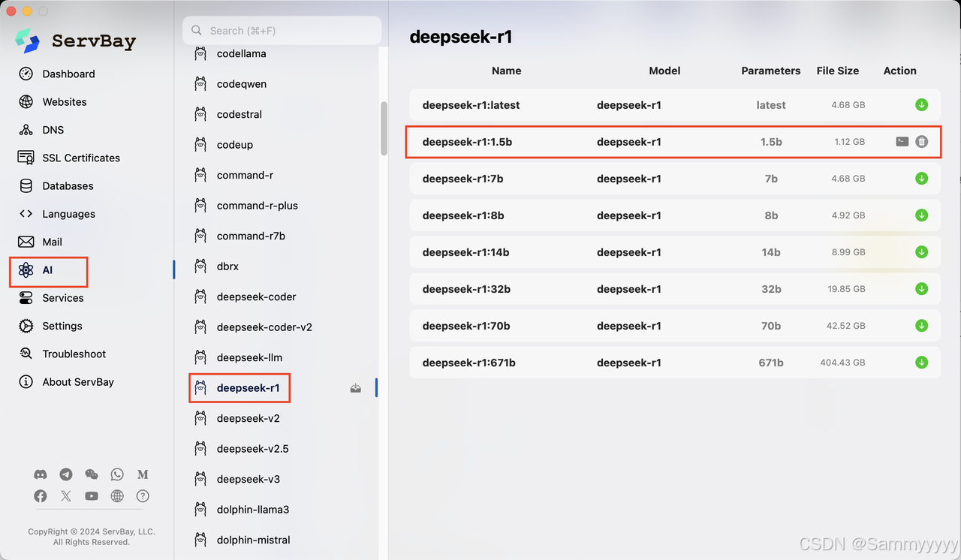
Task: Click the 404.43 GB file size
Action: tap(842, 363)
